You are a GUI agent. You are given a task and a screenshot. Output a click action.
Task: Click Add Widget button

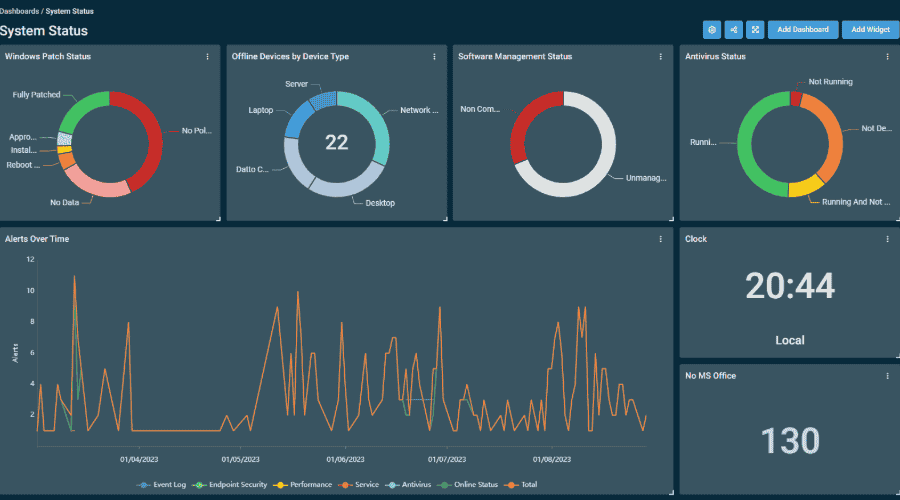(x=870, y=30)
